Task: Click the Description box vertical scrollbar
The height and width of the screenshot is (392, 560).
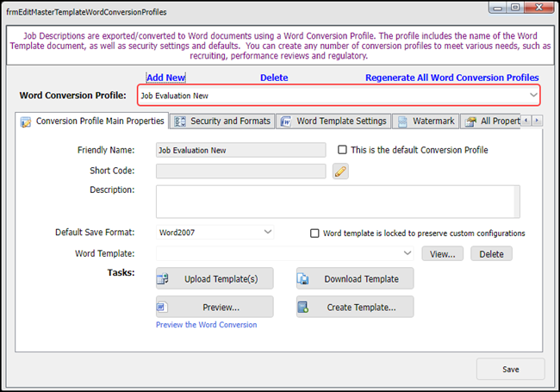Action: coord(517,202)
